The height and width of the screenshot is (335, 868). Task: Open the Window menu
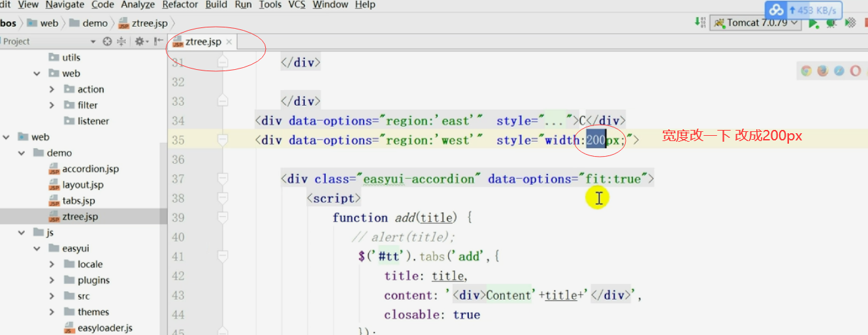[330, 5]
